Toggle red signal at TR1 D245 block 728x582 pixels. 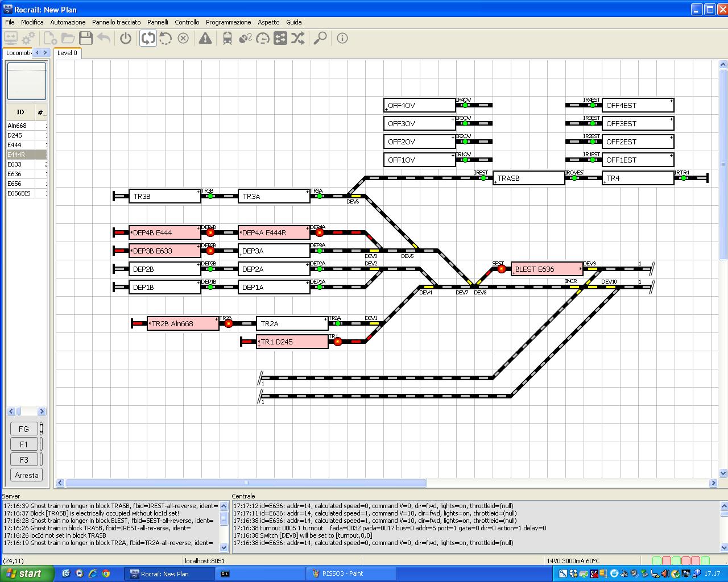click(337, 342)
